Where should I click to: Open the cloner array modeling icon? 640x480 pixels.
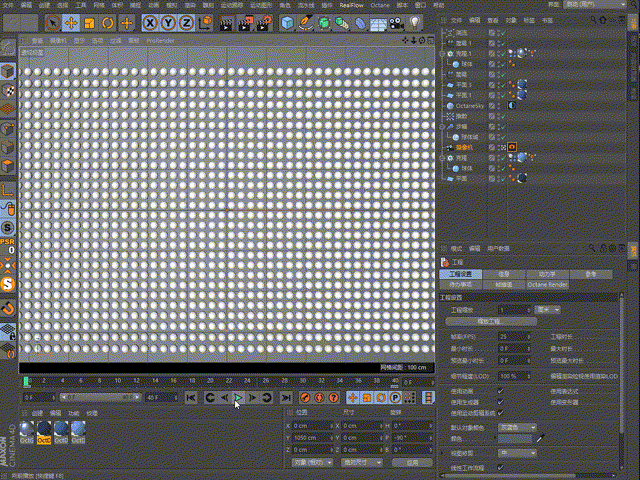342,23
